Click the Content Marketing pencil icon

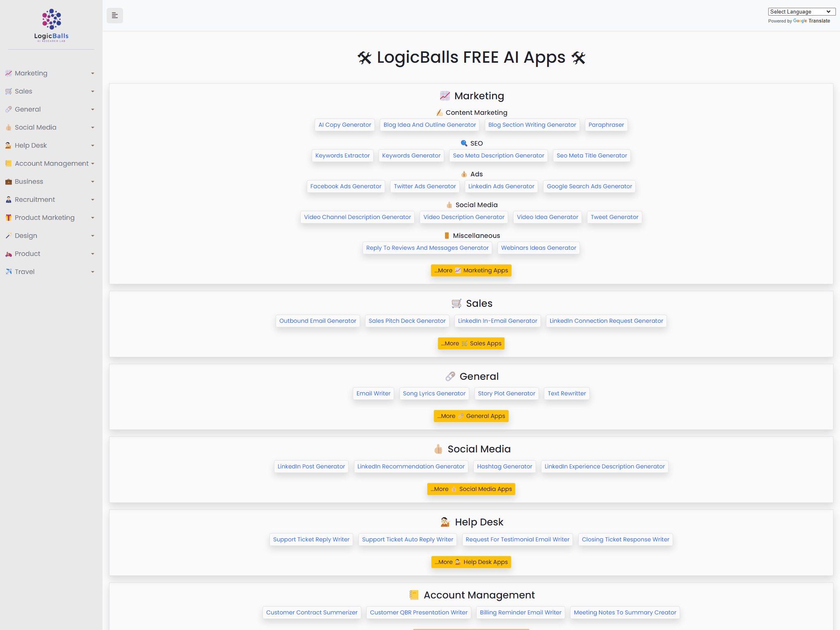pos(440,113)
